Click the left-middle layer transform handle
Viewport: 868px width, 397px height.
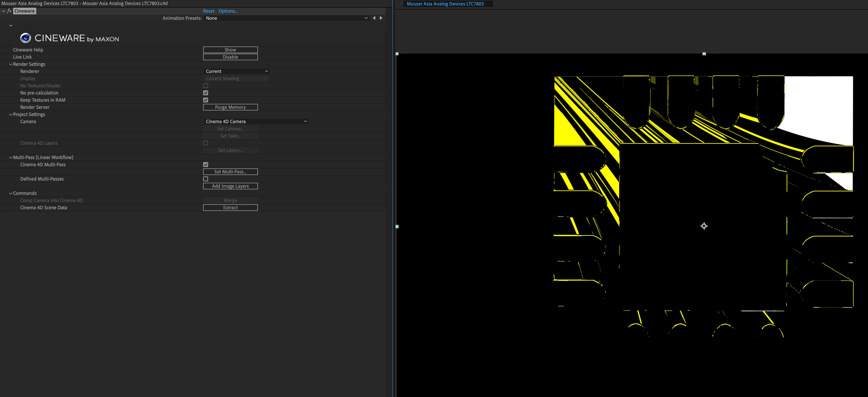click(397, 227)
